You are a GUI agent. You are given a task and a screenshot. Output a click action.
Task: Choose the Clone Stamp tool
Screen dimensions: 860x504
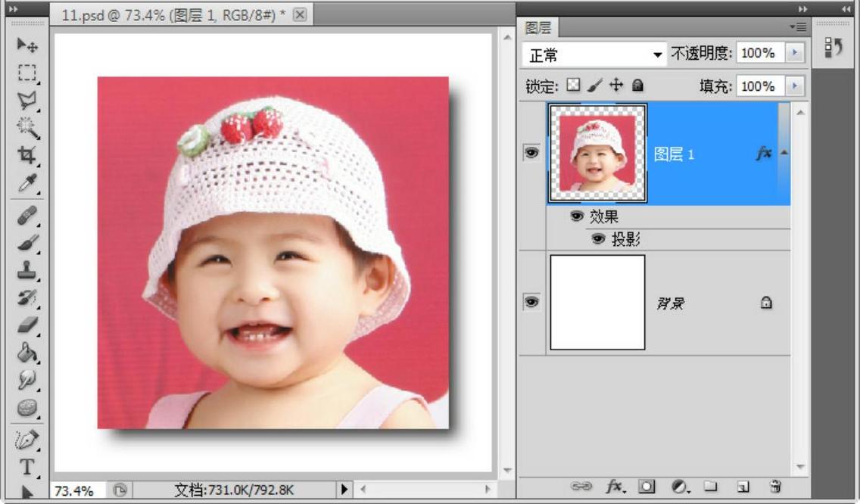pyautogui.click(x=27, y=269)
